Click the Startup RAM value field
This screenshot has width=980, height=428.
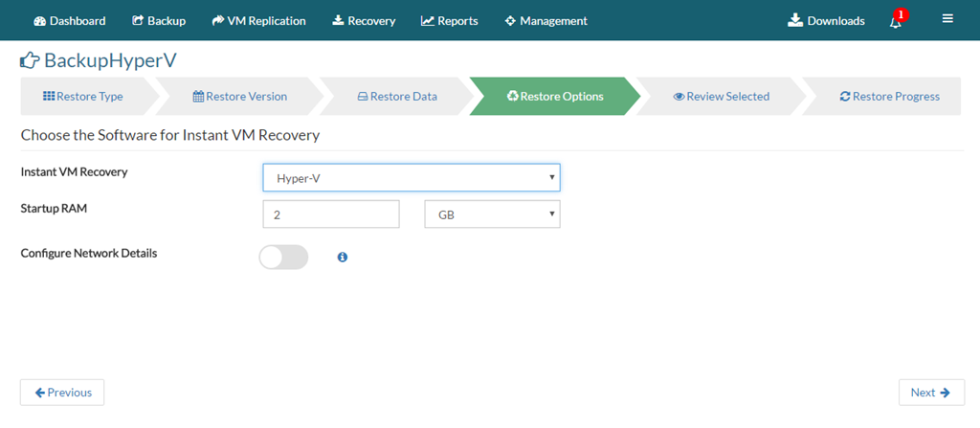point(331,214)
